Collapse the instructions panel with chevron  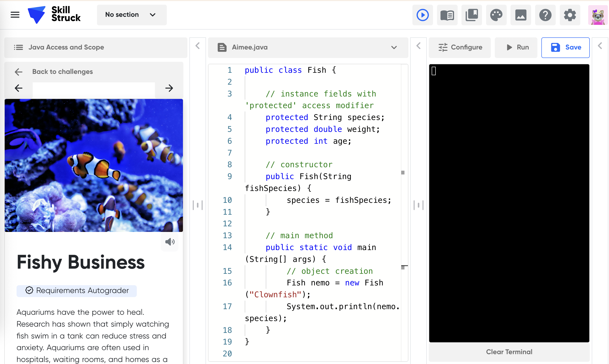(198, 46)
